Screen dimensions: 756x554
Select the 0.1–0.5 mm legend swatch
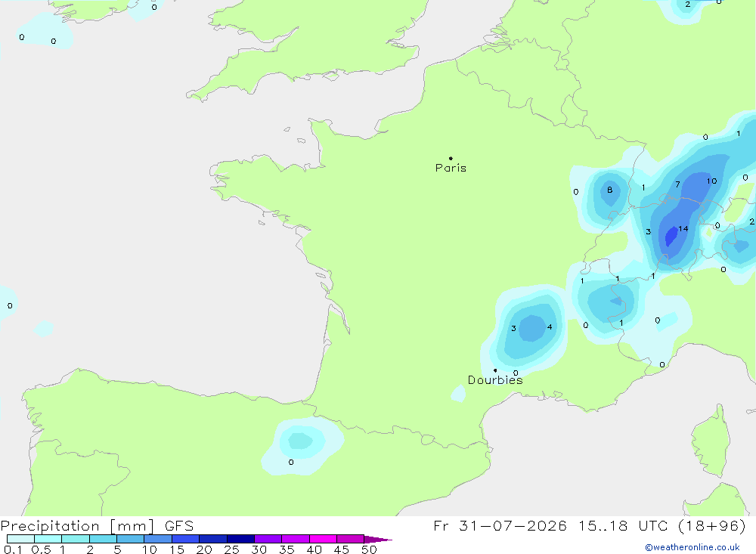click(20, 539)
